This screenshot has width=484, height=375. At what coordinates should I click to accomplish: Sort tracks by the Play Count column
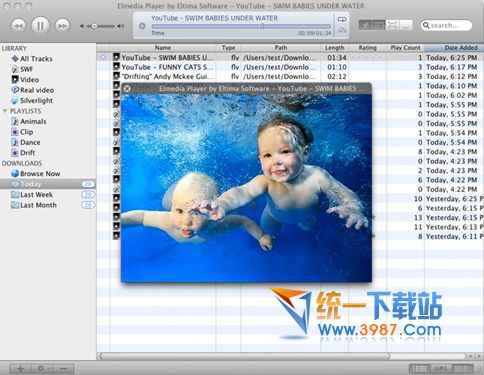(405, 48)
